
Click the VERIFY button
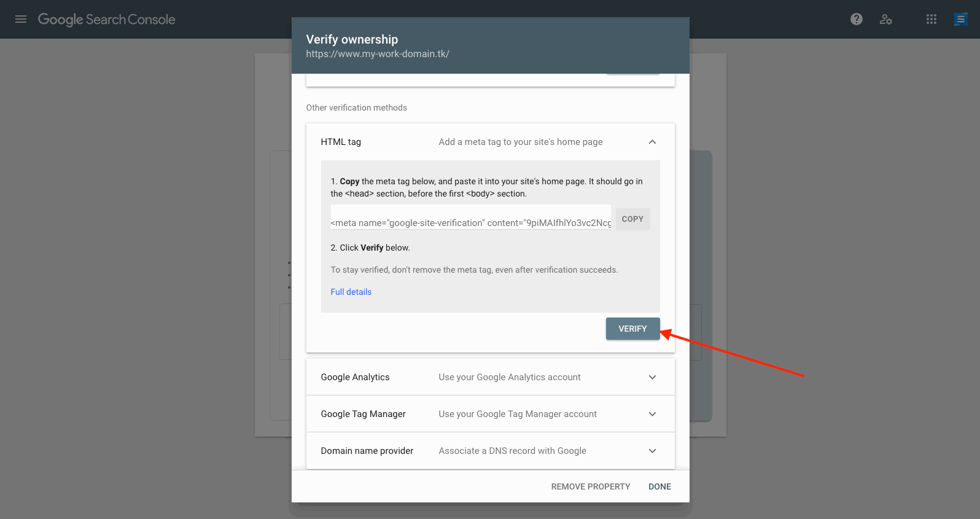pyautogui.click(x=632, y=329)
